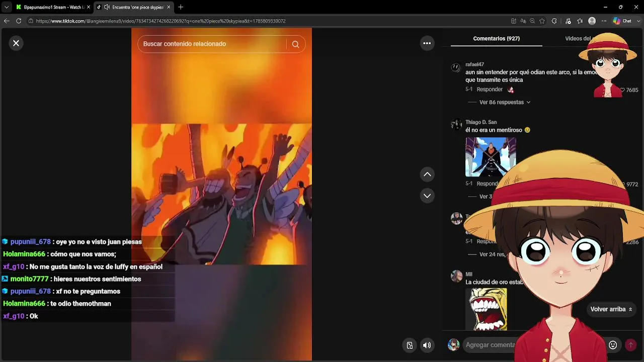Add page to favorites with star icon
Screen dimensions: 644x362
542,21
